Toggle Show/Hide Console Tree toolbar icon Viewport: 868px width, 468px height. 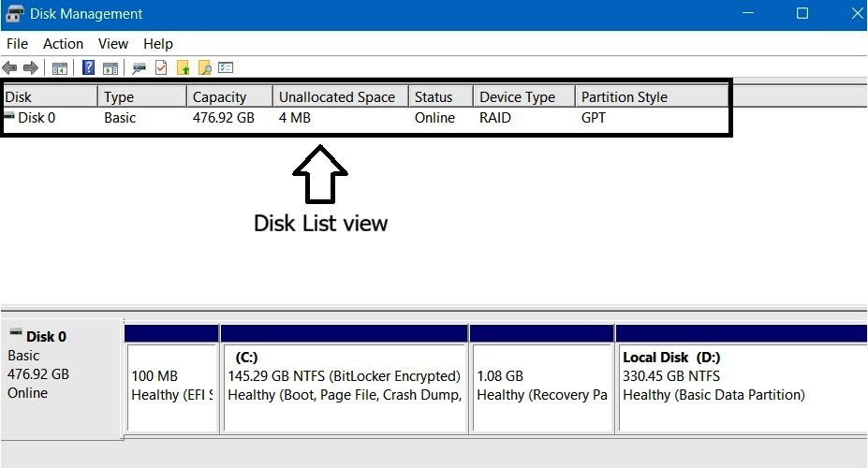click(x=60, y=68)
